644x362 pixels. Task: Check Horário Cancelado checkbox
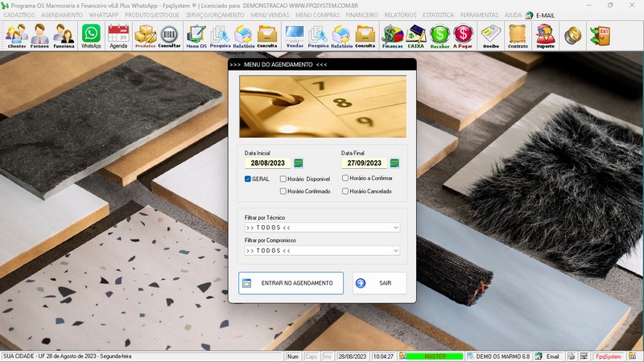click(345, 191)
